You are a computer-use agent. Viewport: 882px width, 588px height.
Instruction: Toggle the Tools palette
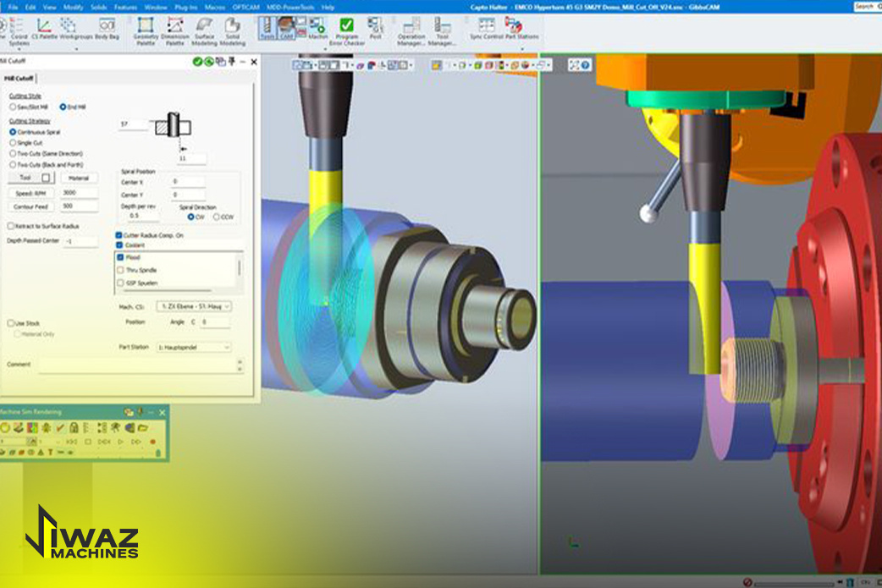(x=267, y=29)
